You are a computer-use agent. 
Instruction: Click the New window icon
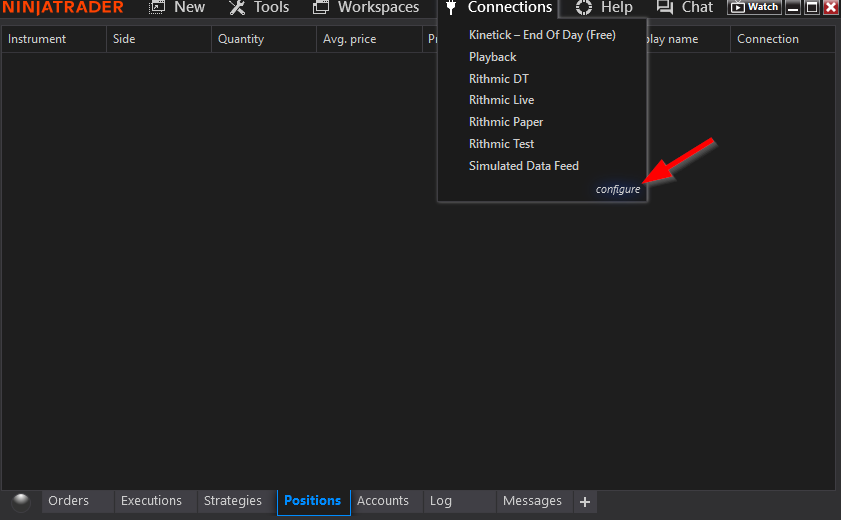point(157,7)
